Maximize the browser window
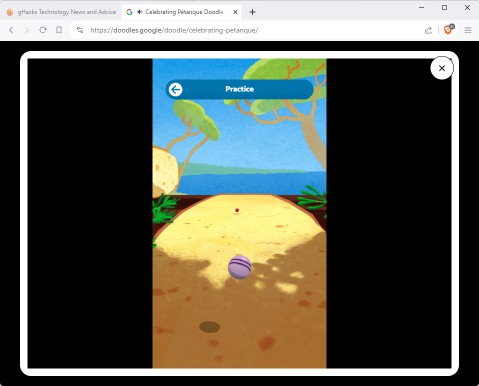Screen dimensions: 479x386 click(444, 7)
